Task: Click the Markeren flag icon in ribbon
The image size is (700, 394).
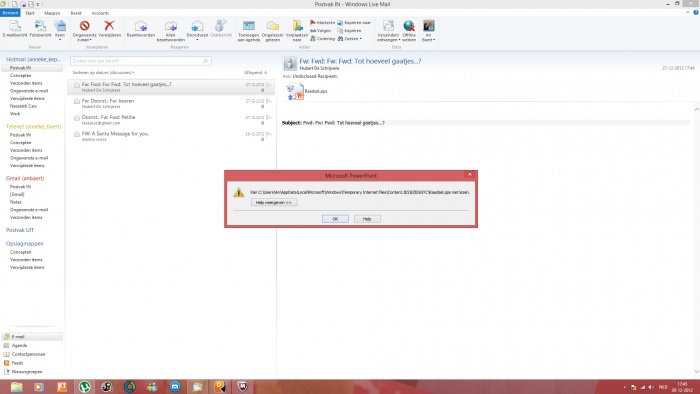Action: tap(313, 22)
